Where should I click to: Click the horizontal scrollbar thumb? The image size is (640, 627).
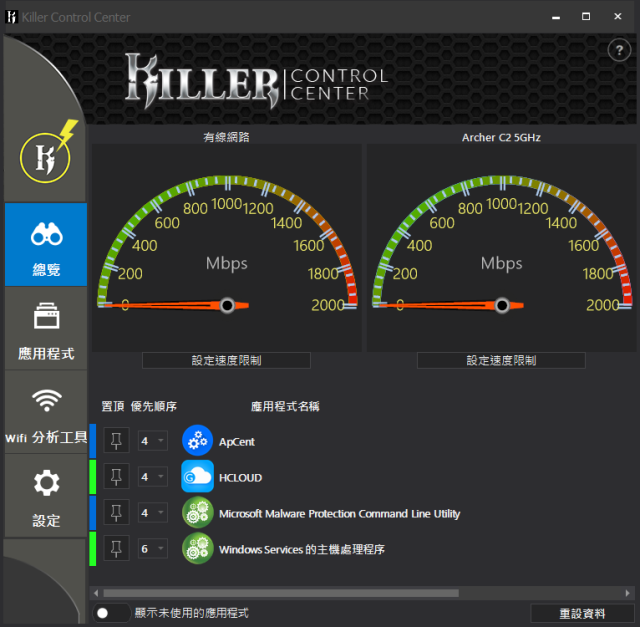281,593
